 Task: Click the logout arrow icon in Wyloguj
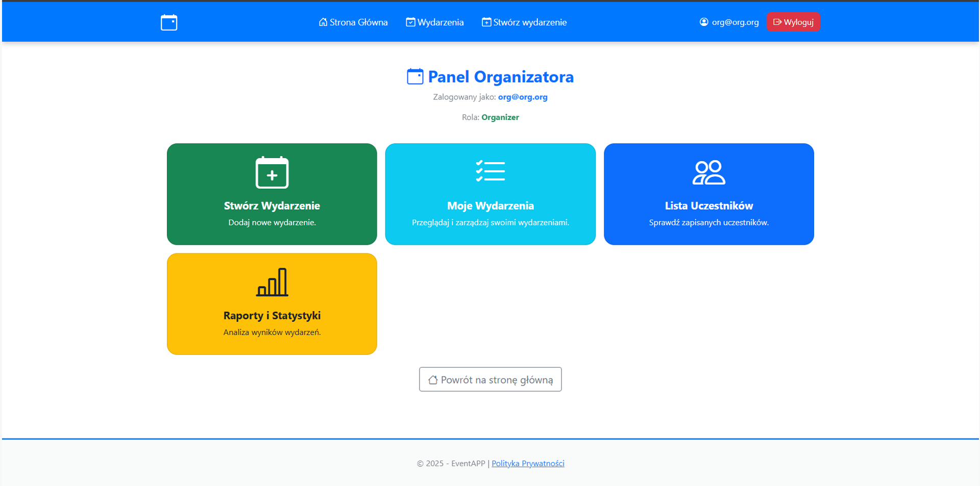(x=777, y=22)
